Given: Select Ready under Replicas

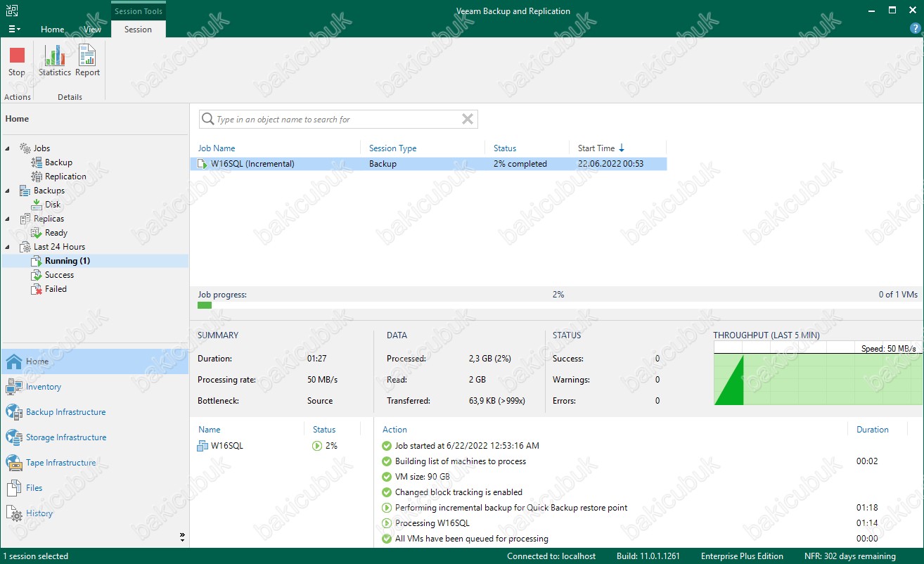Looking at the screenshot, I should click(x=56, y=233).
